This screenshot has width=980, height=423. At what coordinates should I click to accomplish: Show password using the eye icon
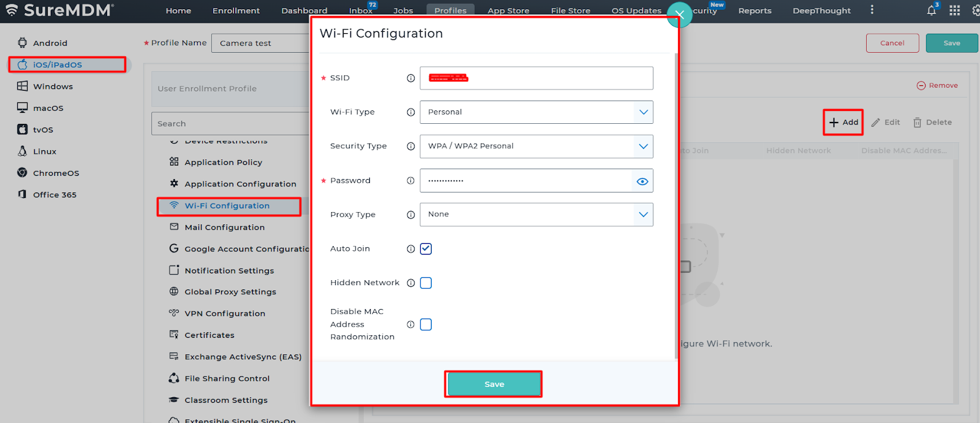642,181
